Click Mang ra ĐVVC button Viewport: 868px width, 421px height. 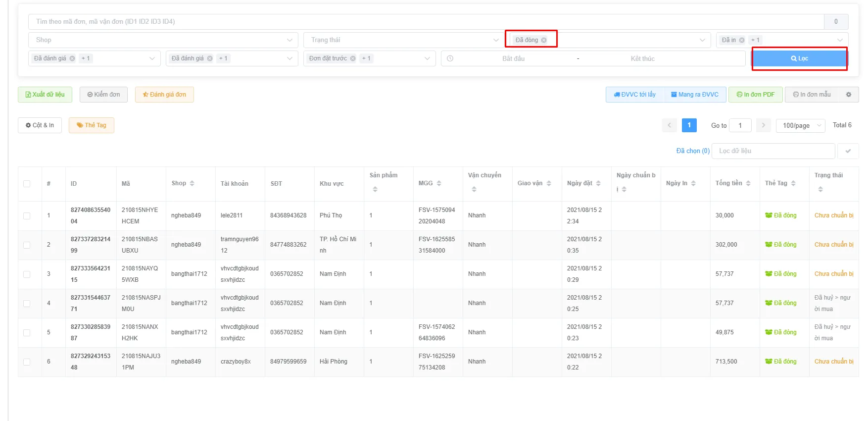coord(695,95)
